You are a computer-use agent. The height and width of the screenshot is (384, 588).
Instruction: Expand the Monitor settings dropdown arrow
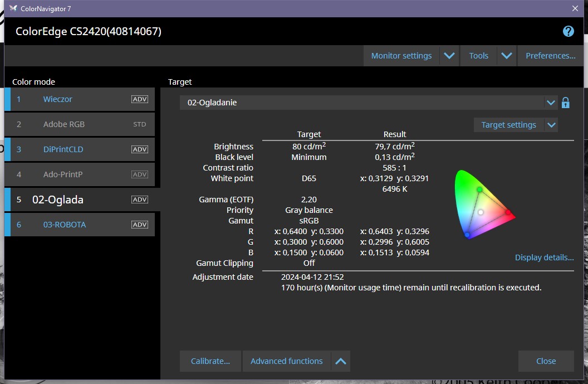tap(449, 56)
